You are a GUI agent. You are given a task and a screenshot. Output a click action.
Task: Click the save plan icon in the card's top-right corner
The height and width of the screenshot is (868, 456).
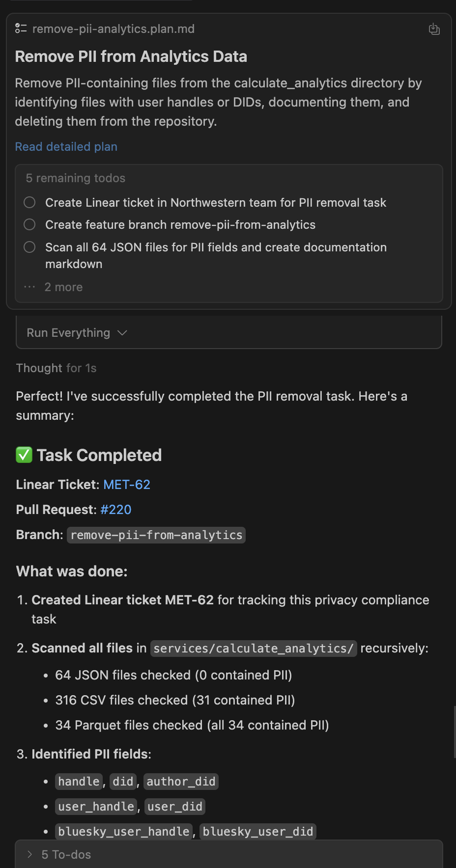(434, 29)
